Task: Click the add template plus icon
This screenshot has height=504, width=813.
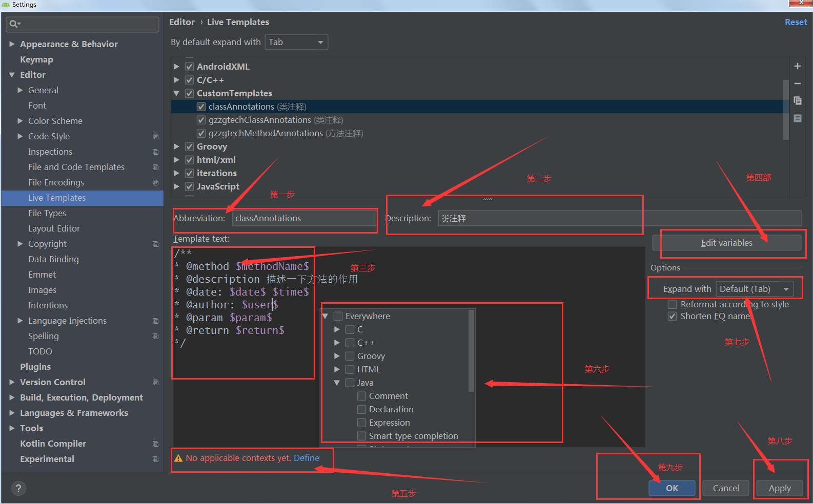Action: pyautogui.click(x=797, y=66)
